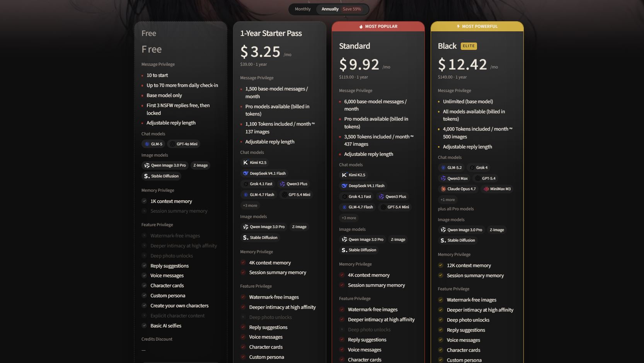The width and height of the screenshot is (644, 363).
Task: Click Z-Image chip in Black plan
Action: pyautogui.click(x=497, y=230)
